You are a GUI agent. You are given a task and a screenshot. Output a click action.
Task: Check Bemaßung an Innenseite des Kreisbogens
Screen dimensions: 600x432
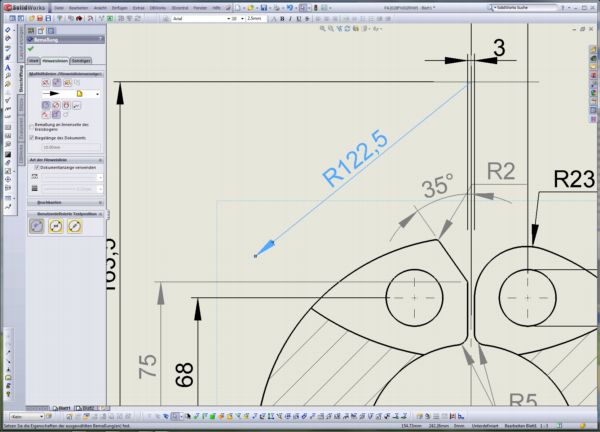[x=32, y=127]
